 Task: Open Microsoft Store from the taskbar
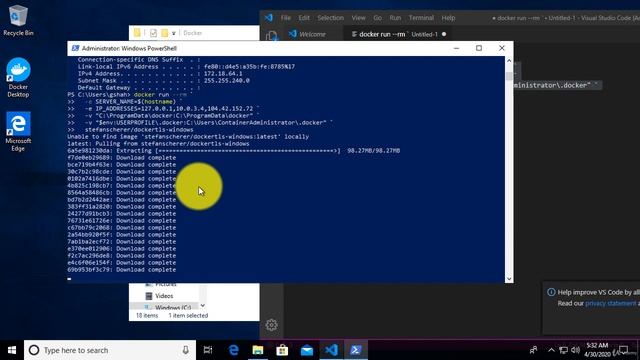[x=282, y=350]
